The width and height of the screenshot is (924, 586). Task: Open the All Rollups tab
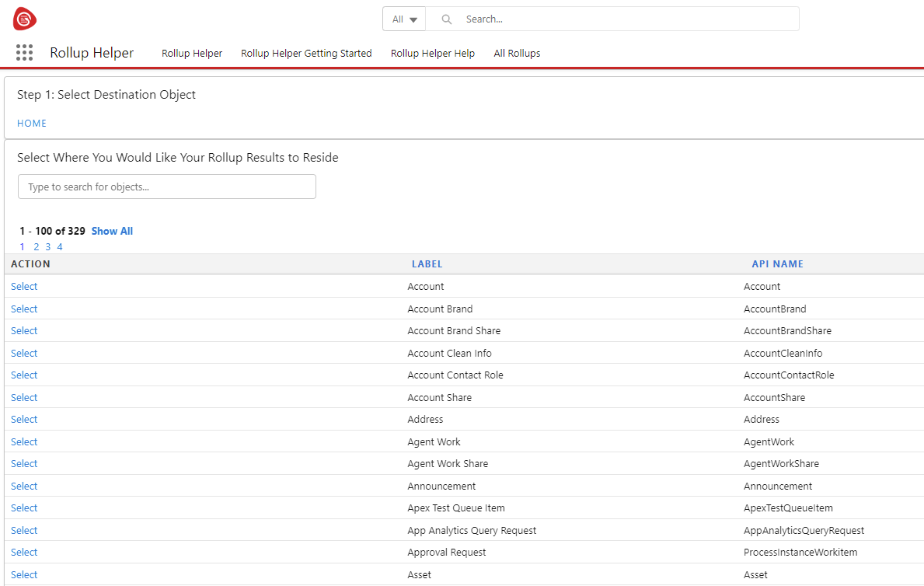517,53
